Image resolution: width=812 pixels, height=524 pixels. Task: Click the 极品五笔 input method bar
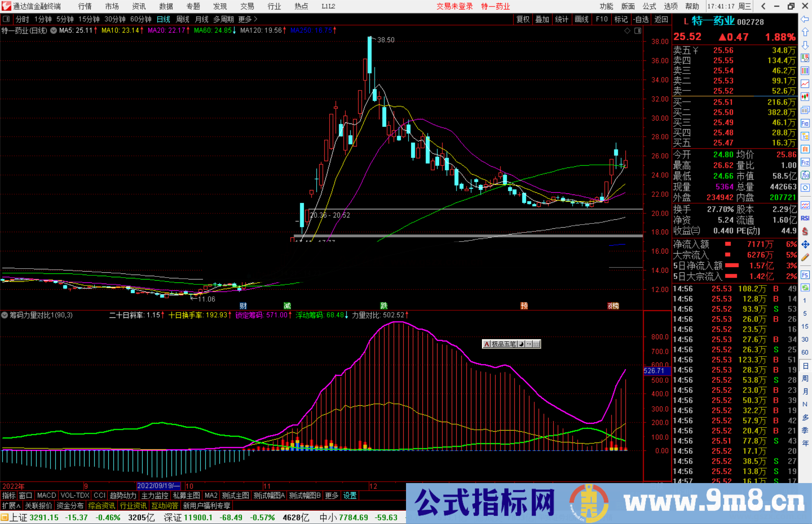(x=511, y=344)
